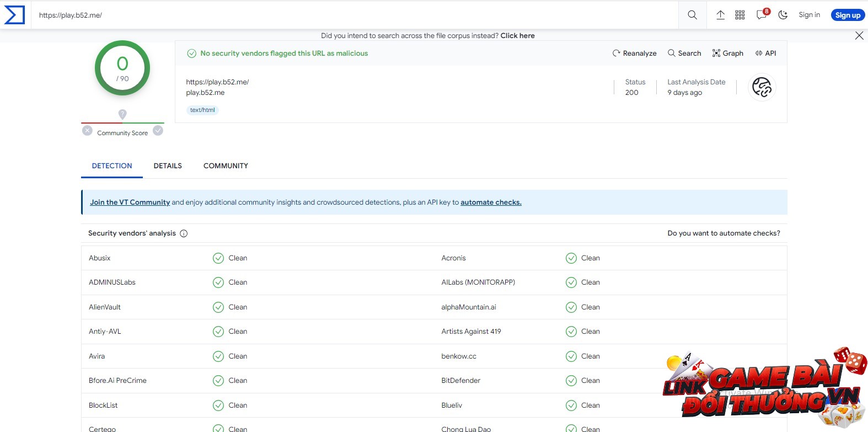The image size is (868, 432).
Task: Click the 'Acronis' vendor name
Action: coord(453,258)
